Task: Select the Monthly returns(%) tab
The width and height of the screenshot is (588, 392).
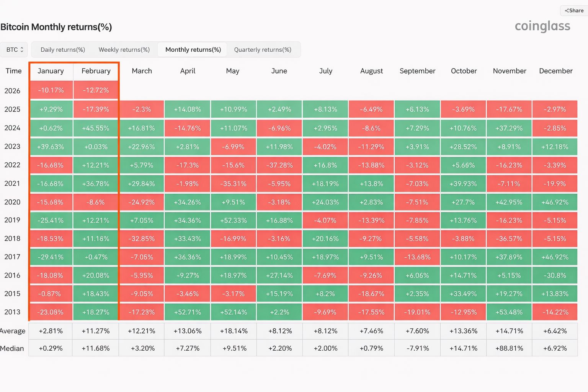Action: pyautogui.click(x=193, y=50)
